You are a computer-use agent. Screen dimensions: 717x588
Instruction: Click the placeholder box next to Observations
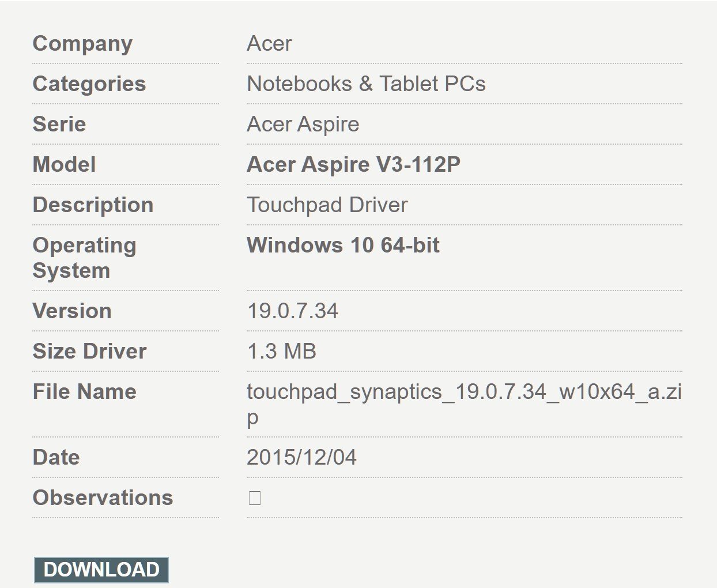pyautogui.click(x=255, y=498)
